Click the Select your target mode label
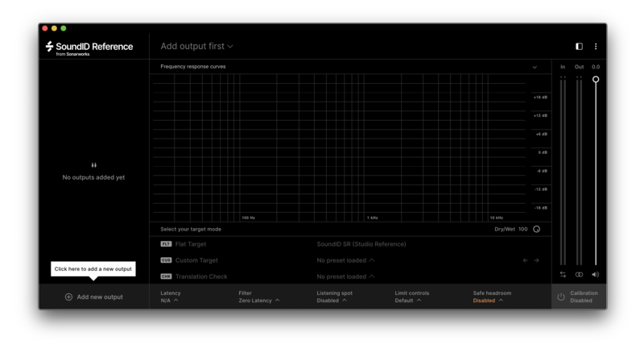This screenshot has width=644, height=357. pos(191,230)
